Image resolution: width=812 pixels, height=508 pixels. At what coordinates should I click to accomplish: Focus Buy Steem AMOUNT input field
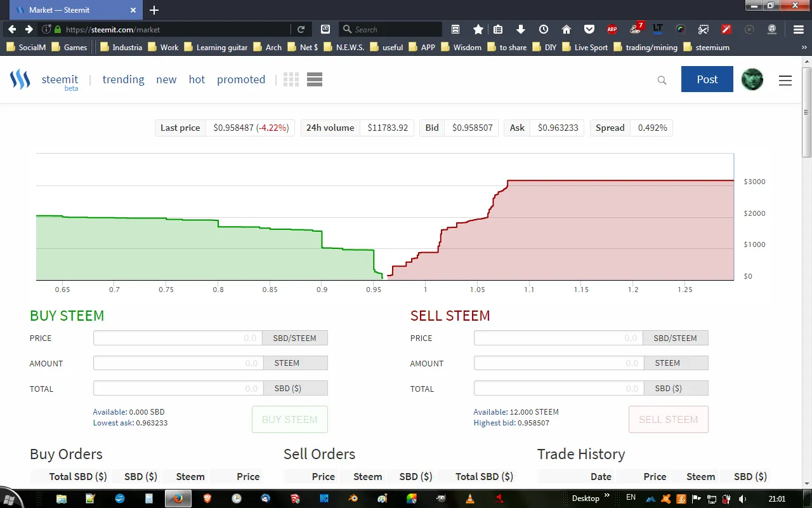point(178,363)
